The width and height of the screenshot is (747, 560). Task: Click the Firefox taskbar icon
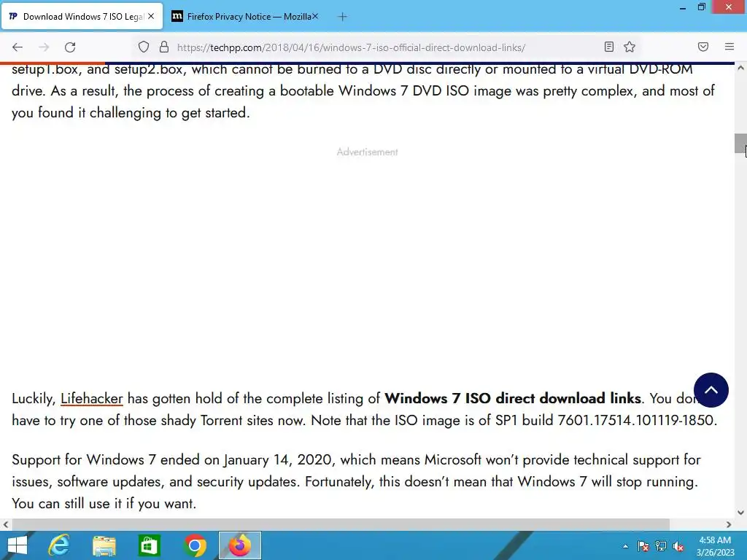tap(239, 545)
